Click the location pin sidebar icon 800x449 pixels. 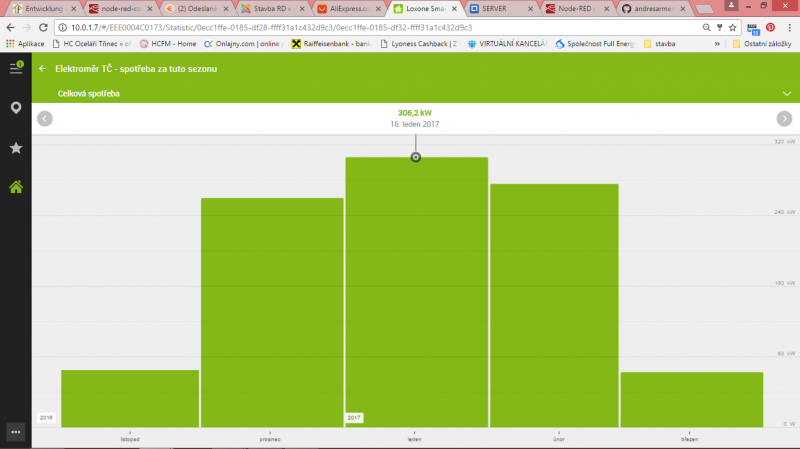tap(15, 108)
